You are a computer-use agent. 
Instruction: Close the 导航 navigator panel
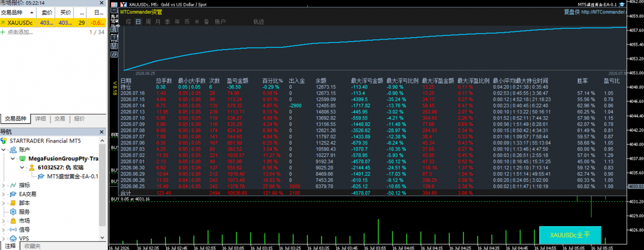point(102,131)
